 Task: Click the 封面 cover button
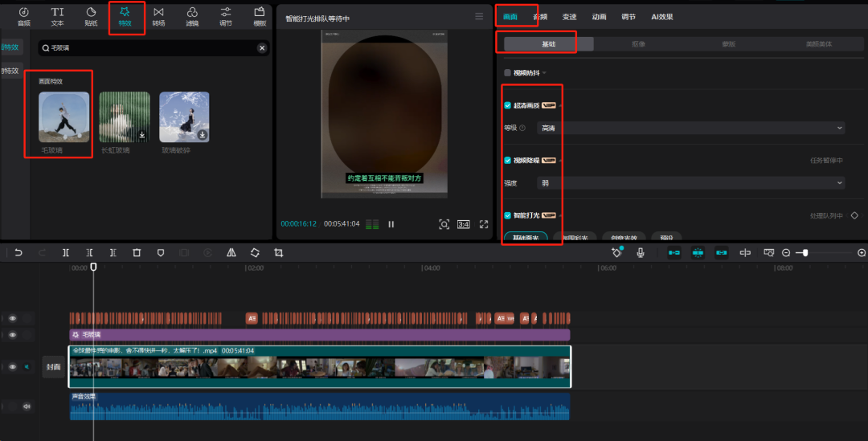[53, 366]
